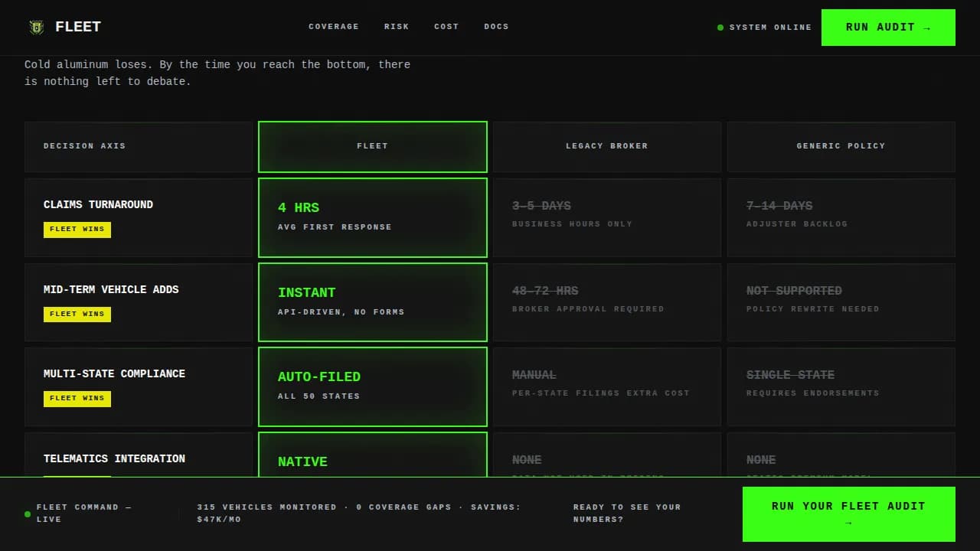Click the INSTANT value cell
980x551 pixels.
pyautogui.click(x=373, y=302)
